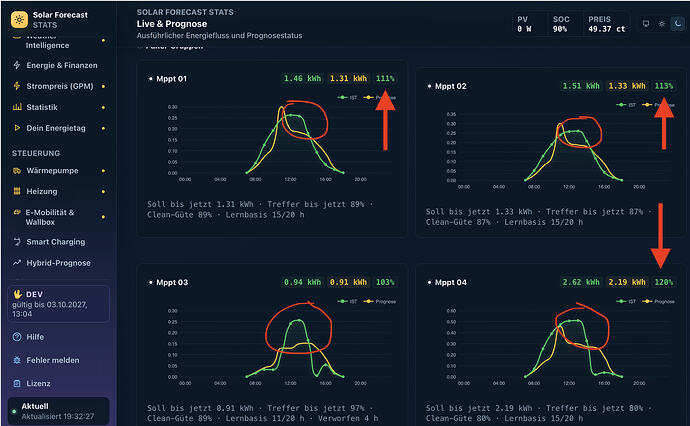Click the Hilfe question mark icon
690x426 pixels.
point(17,337)
